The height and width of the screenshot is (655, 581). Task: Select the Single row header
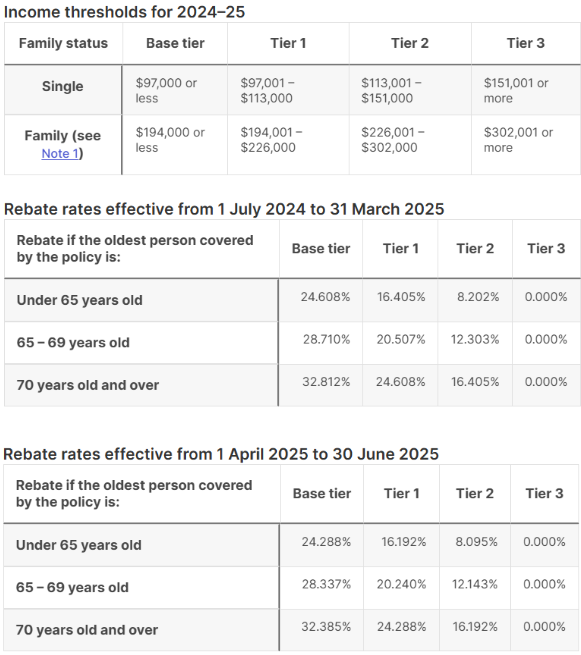[63, 89]
